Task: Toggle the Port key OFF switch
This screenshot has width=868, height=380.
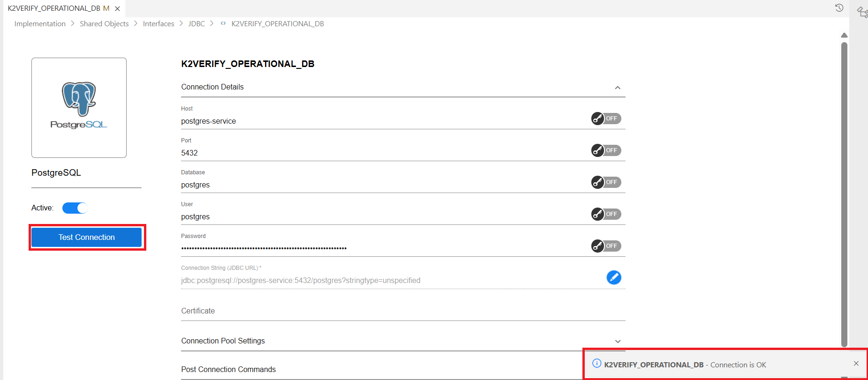Action: pos(606,150)
